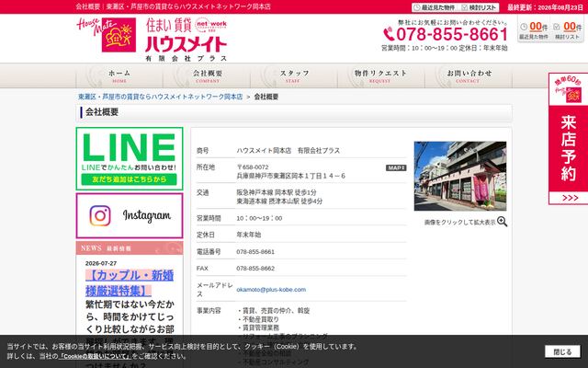Click the address text 兵庫県神戸市東灘区岡本
This screenshot has width=588, height=368.
click(x=290, y=176)
